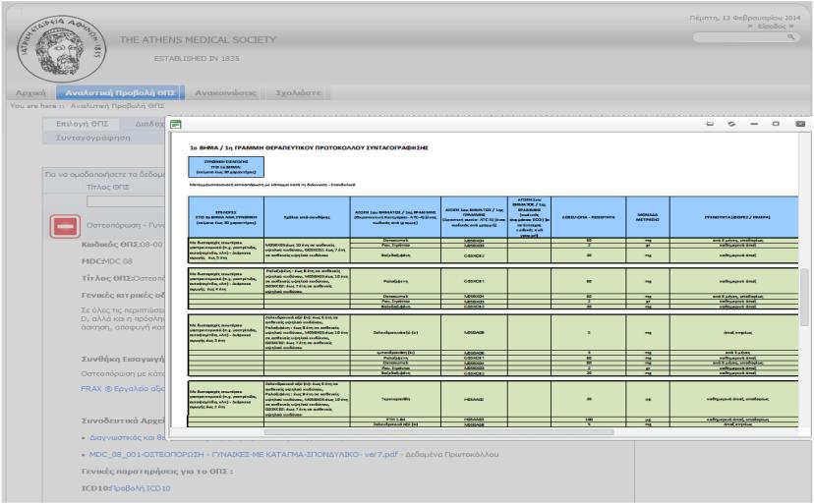The width and height of the screenshot is (814, 504).
Task: Select the Αναλυτική Προβολή ΘΠΣ main tab
Action: click(120, 93)
